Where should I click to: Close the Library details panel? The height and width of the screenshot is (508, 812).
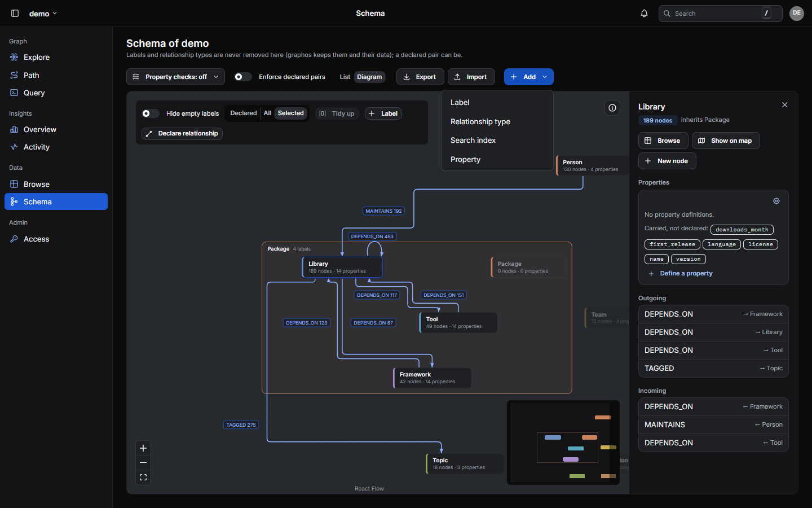click(784, 105)
